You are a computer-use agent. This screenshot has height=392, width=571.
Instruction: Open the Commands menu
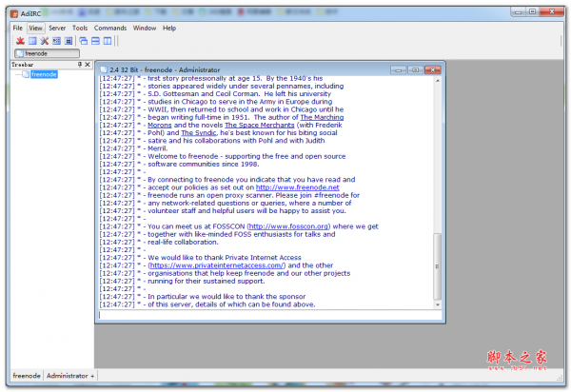point(110,28)
